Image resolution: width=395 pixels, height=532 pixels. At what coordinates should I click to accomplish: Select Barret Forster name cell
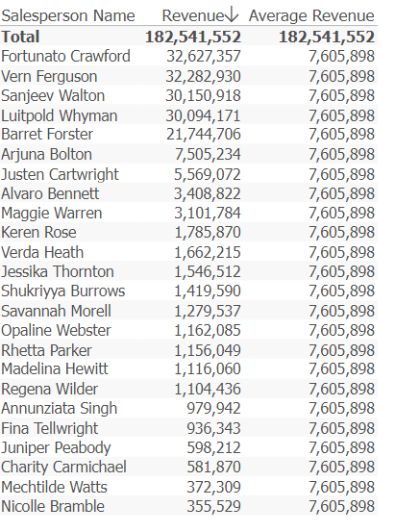pos(47,134)
